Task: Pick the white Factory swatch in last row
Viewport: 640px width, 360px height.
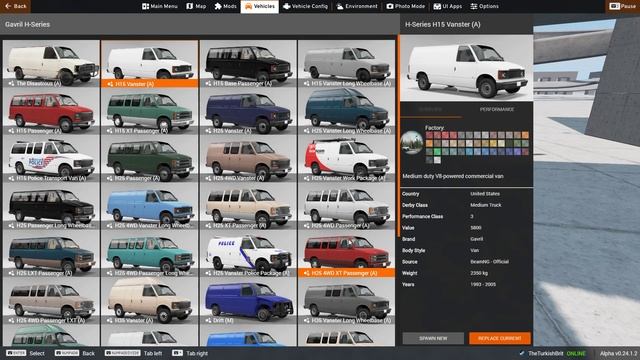Action: pos(437,160)
